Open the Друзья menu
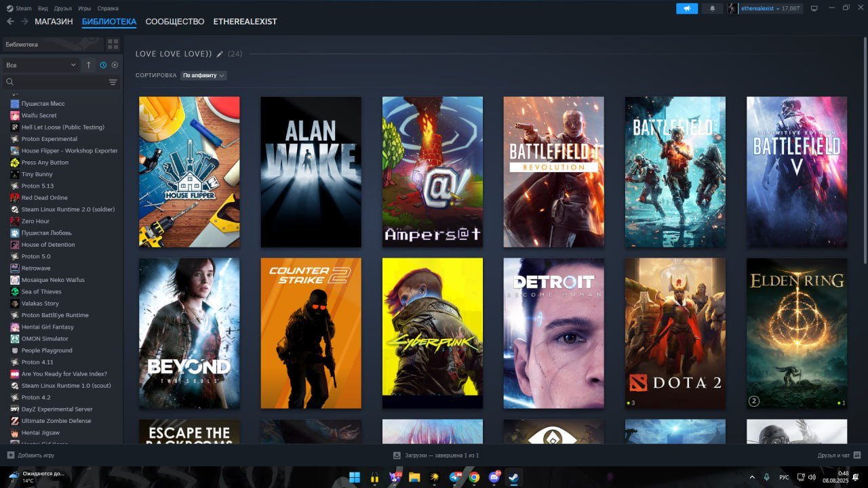This screenshot has width=868, height=488. [x=63, y=8]
